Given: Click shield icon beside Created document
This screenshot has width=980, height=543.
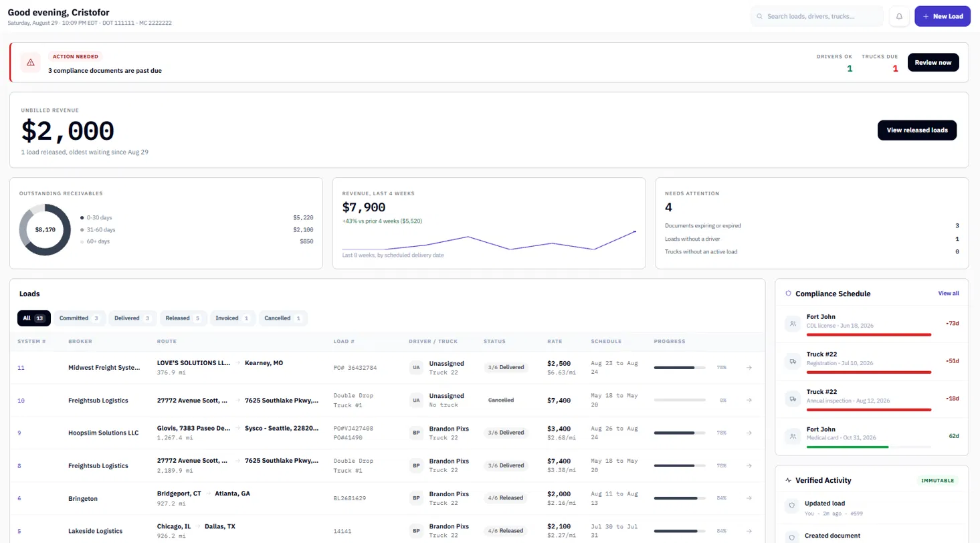Looking at the screenshot, I should coord(793,537).
